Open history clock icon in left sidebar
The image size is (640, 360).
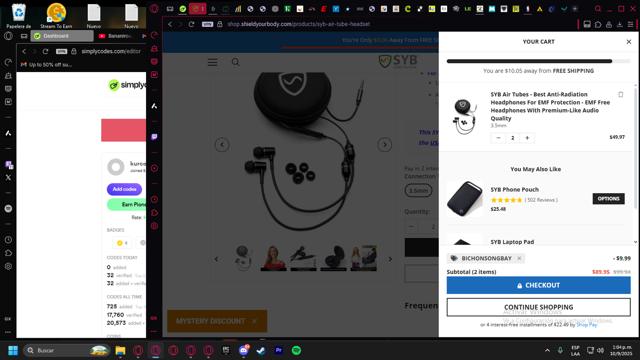[x=8, y=240]
